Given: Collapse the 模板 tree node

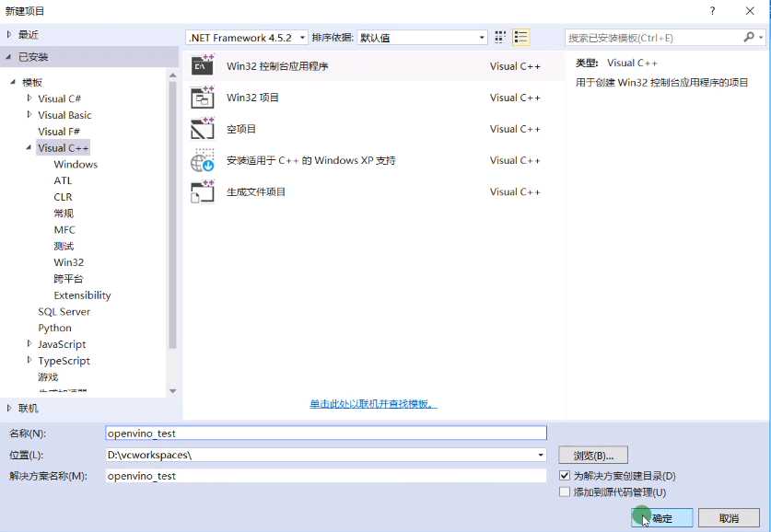Looking at the screenshot, I should pyautogui.click(x=13, y=82).
